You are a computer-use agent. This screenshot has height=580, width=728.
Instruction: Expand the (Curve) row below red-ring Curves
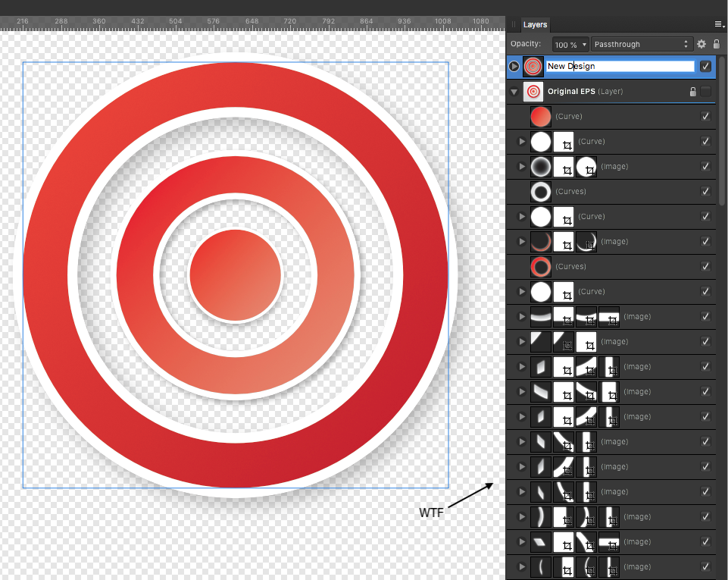[522, 291]
